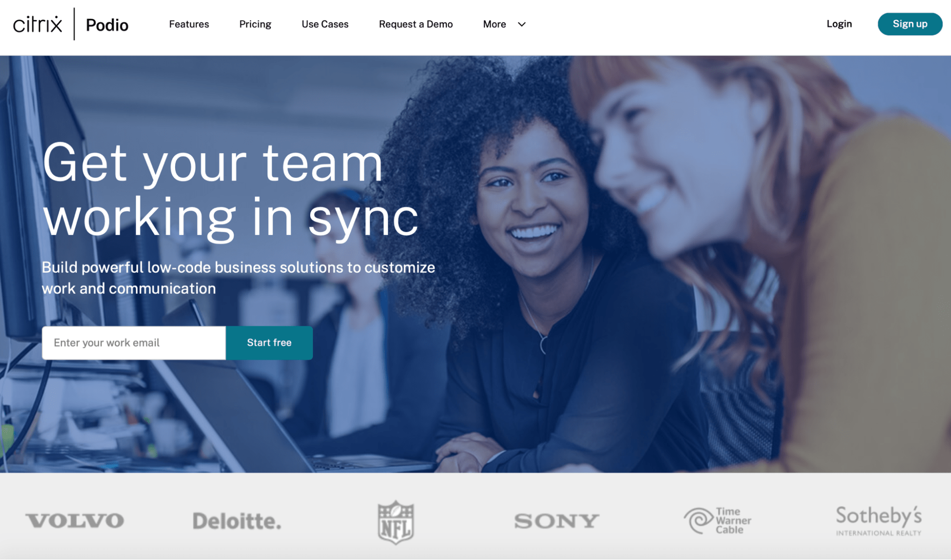Go to the Pricing page
Screen dimensions: 951x560
(x=255, y=24)
